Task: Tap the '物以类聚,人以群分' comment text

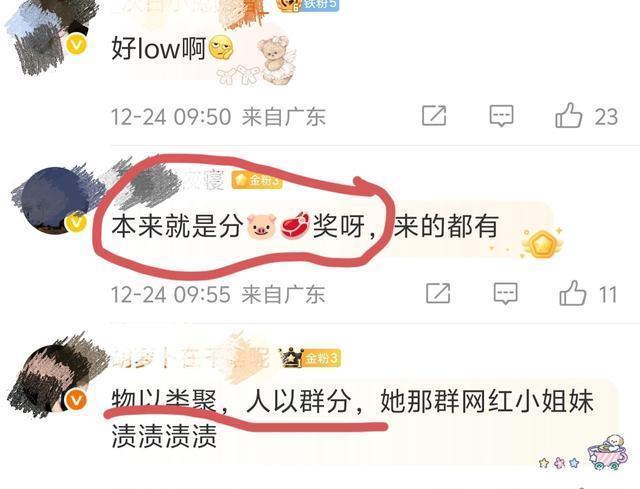Action: coord(231,401)
